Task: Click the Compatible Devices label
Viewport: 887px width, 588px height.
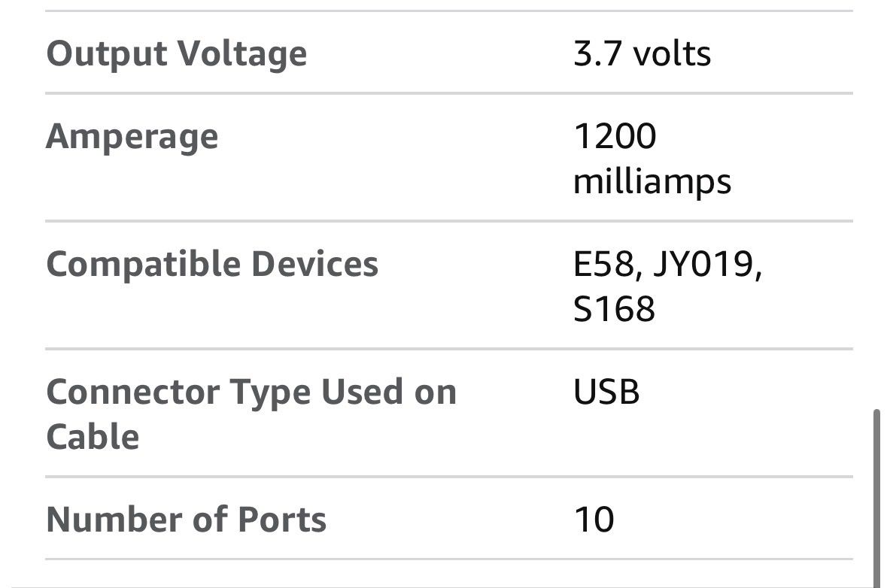Action: pos(212,264)
